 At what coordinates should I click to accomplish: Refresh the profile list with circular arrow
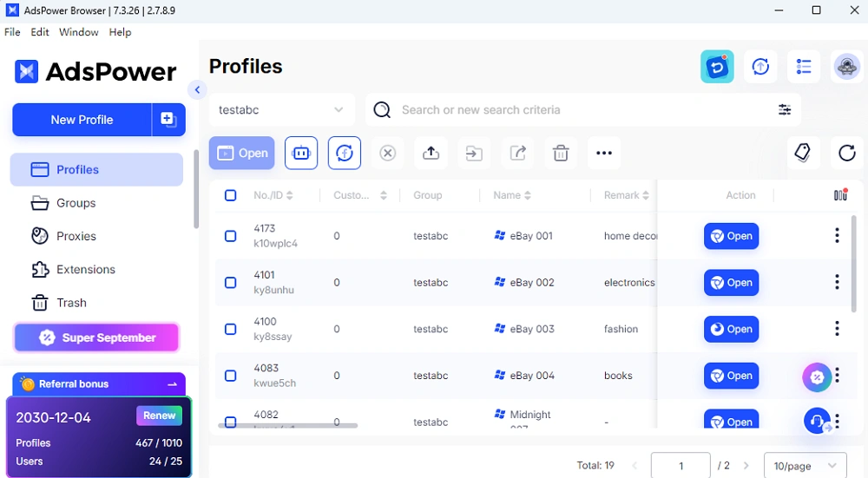[847, 153]
